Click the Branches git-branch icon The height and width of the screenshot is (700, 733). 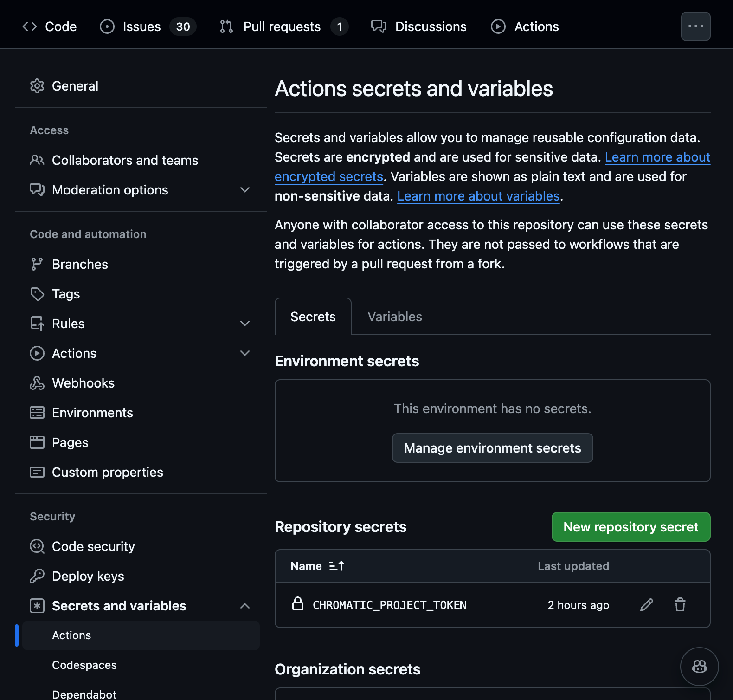[x=37, y=264]
